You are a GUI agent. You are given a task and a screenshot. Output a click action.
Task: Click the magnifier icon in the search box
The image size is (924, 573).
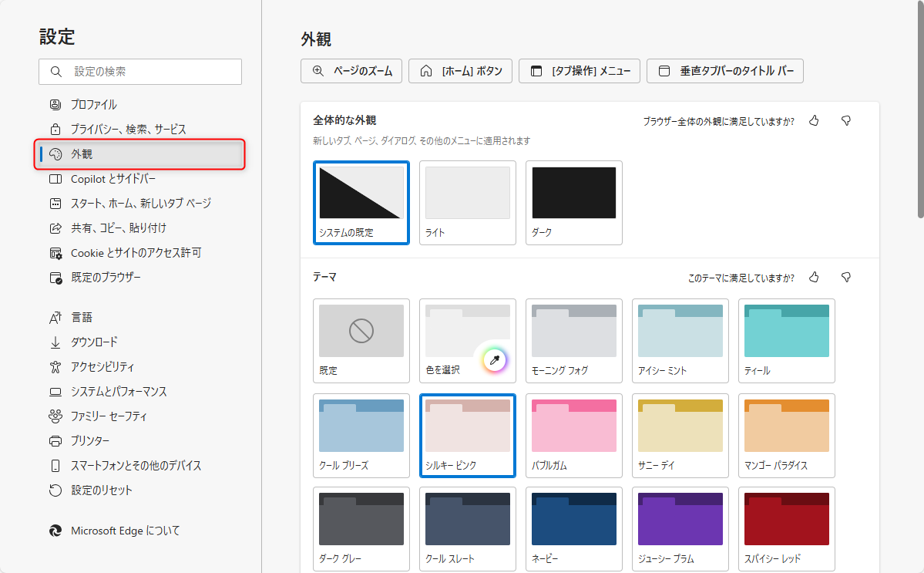point(56,71)
